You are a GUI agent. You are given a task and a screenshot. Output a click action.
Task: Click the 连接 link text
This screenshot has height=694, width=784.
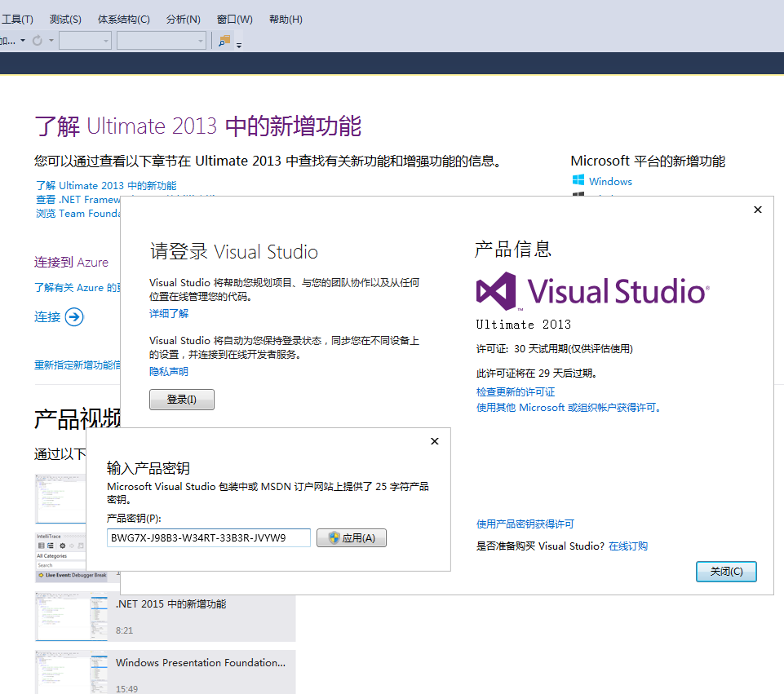(x=47, y=316)
